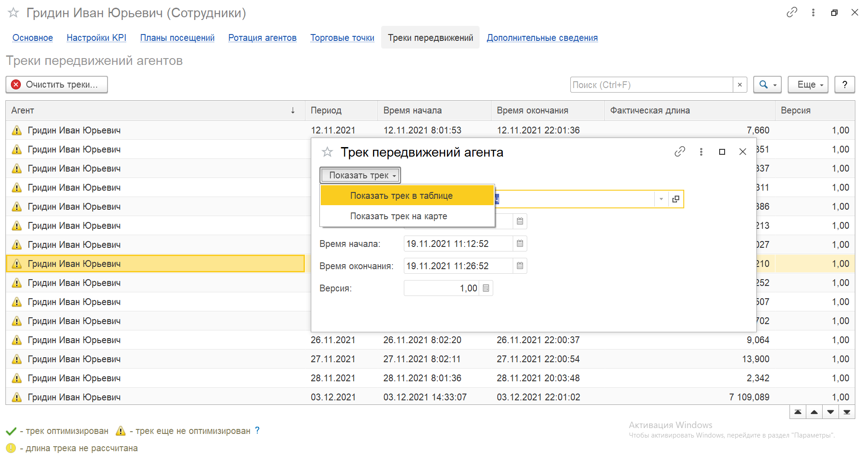Image resolution: width=868 pixels, height=458 pixels.
Task: Copy link icon in track dialog header
Action: pos(679,152)
